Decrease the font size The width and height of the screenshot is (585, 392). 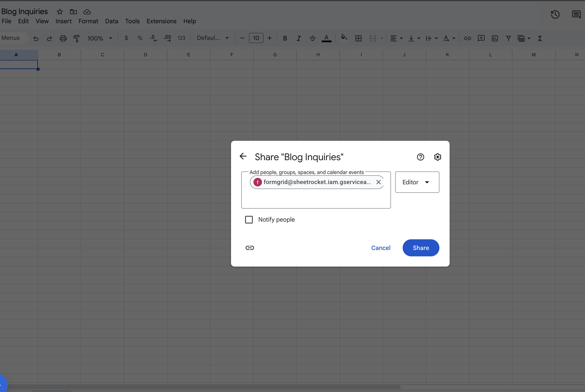(x=242, y=38)
